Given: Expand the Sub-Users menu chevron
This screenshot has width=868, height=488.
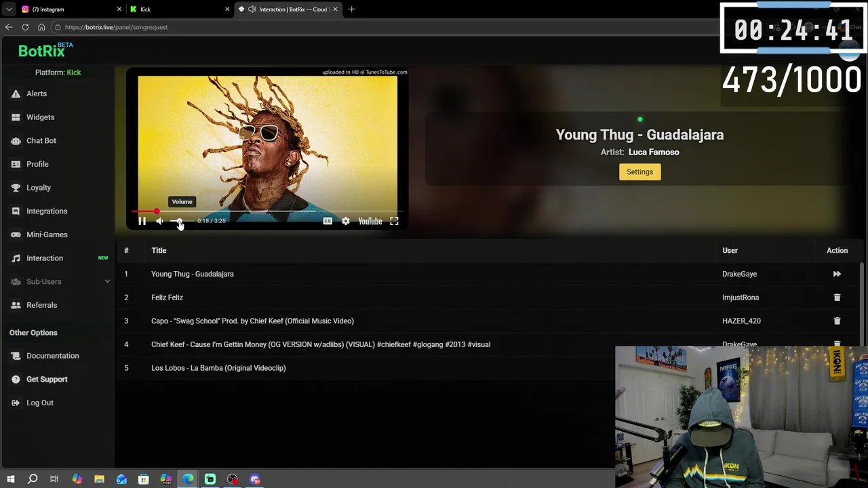Looking at the screenshot, I should [x=107, y=281].
